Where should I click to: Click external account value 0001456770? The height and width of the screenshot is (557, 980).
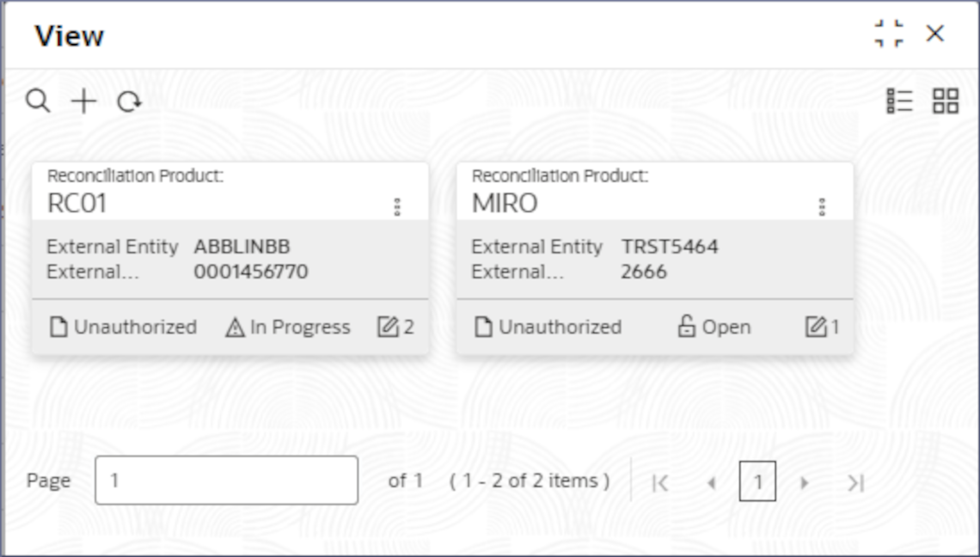tap(251, 272)
